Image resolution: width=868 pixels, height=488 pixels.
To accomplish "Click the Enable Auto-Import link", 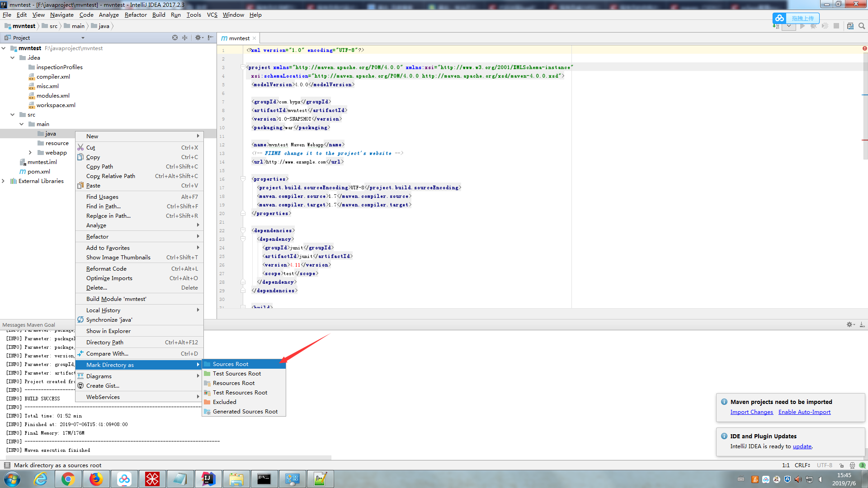I will coord(804,412).
